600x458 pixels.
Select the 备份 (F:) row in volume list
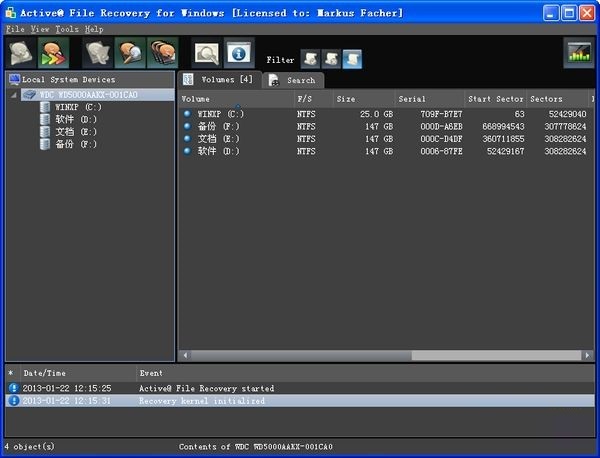pyautogui.click(x=386, y=126)
